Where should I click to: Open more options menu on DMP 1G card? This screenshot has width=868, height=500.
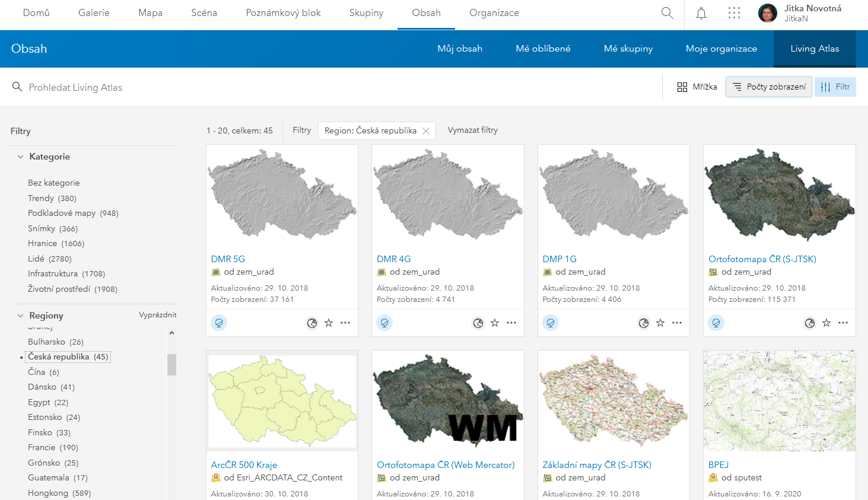677,323
